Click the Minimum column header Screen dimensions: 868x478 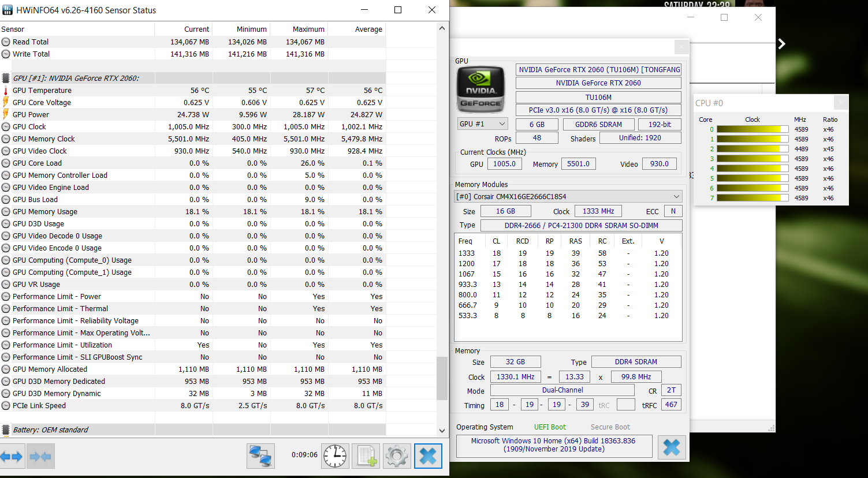241,29
